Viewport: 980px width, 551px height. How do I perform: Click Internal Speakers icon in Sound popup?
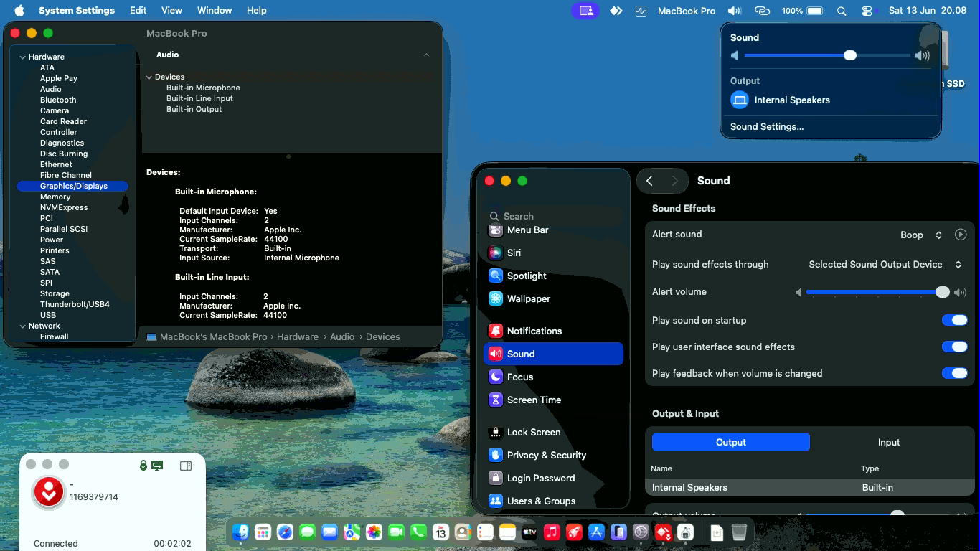click(x=740, y=100)
